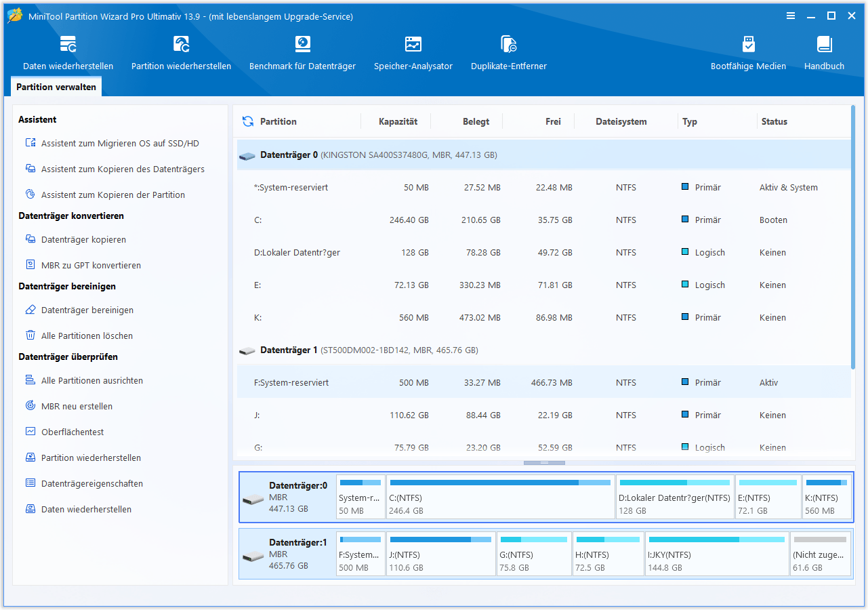Open the hamburger menu in title bar
The image size is (868, 610).
click(x=791, y=16)
